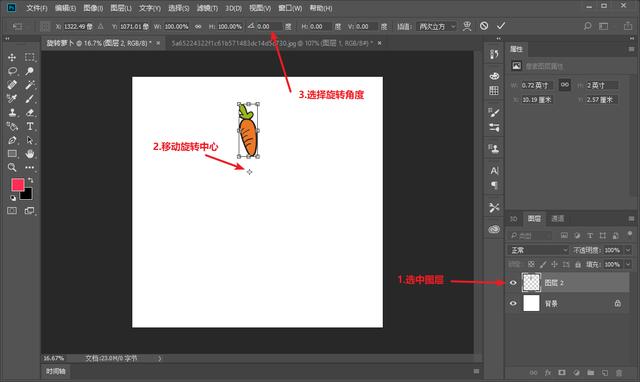The image size is (640, 382).
Task: Click the fx layer style icon
Action: tap(548, 373)
